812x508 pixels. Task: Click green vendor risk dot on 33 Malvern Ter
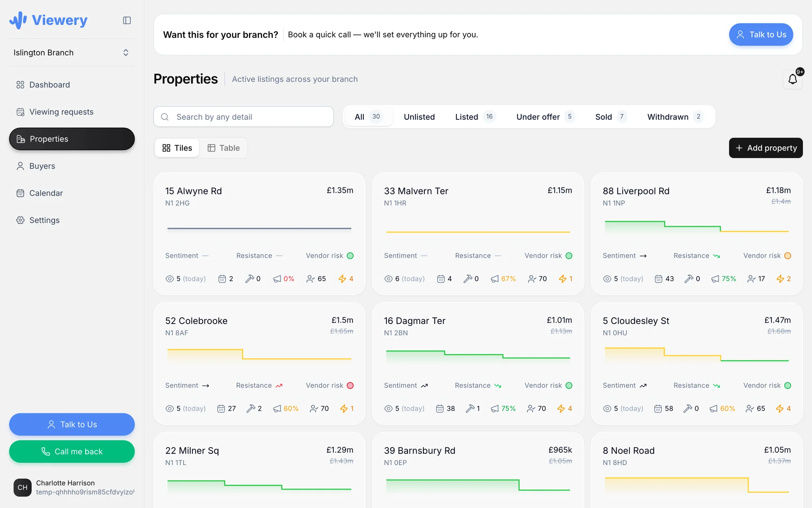[569, 256]
